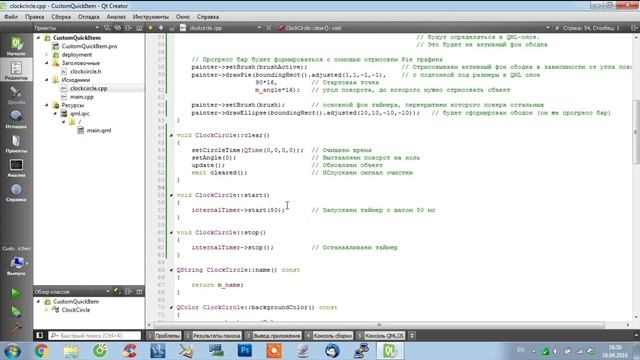Close the Проекты side panel

pyautogui.click(x=139, y=28)
